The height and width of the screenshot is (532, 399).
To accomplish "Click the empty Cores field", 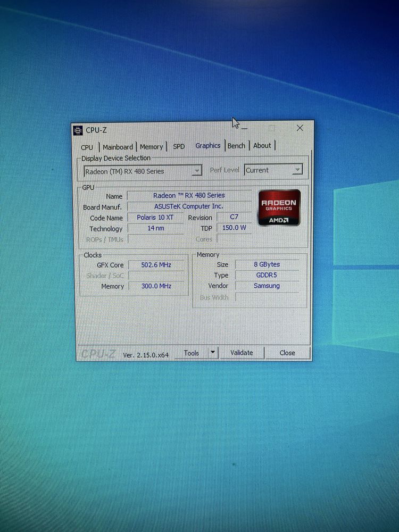I will click(234, 239).
